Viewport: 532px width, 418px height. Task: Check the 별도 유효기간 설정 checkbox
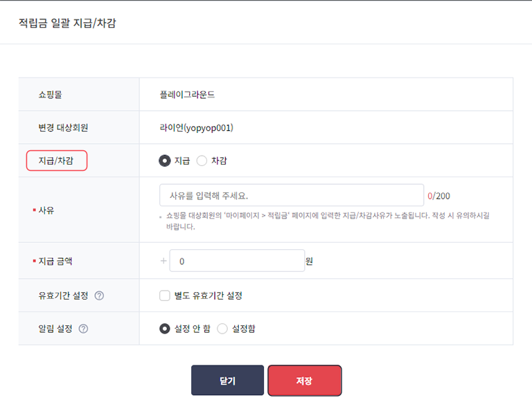coord(165,296)
